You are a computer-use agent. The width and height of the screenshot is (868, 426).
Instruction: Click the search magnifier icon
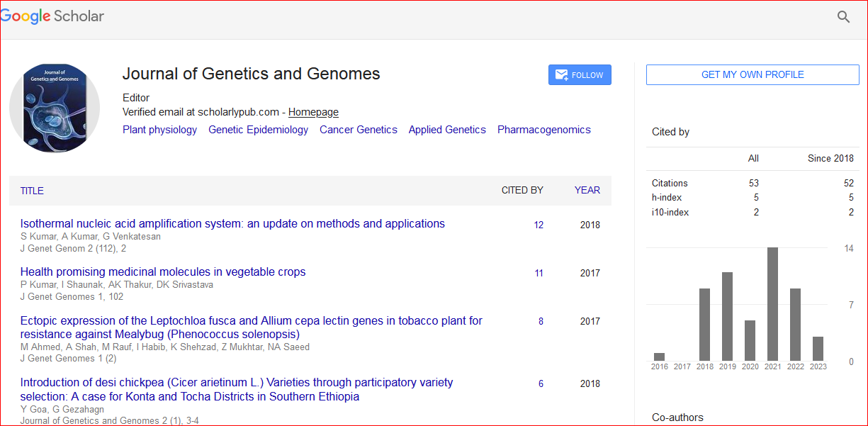coord(843,17)
